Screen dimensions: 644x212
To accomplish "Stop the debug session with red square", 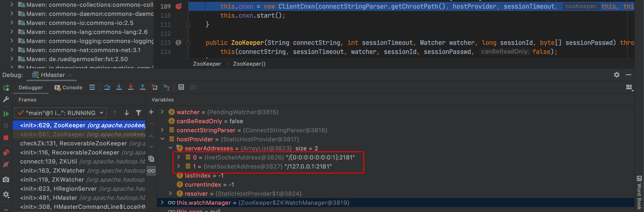I will pyautogui.click(x=6, y=138).
